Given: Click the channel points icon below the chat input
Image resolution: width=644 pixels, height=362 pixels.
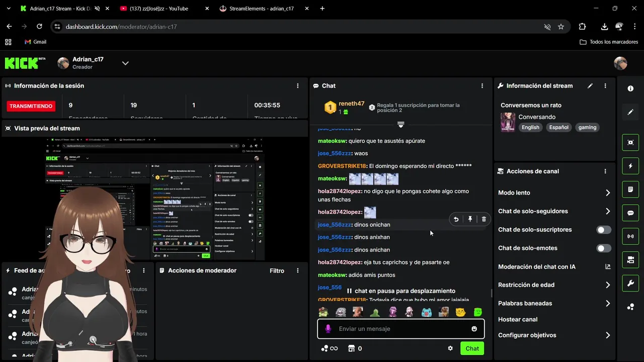Looking at the screenshot, I should coord(325,348).
